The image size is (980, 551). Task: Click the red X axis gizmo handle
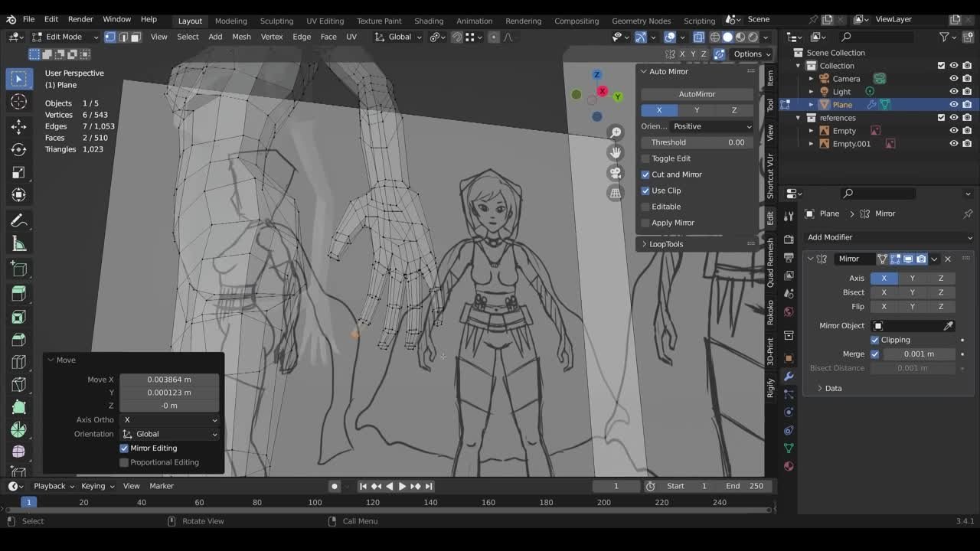(x=603, y=90)
